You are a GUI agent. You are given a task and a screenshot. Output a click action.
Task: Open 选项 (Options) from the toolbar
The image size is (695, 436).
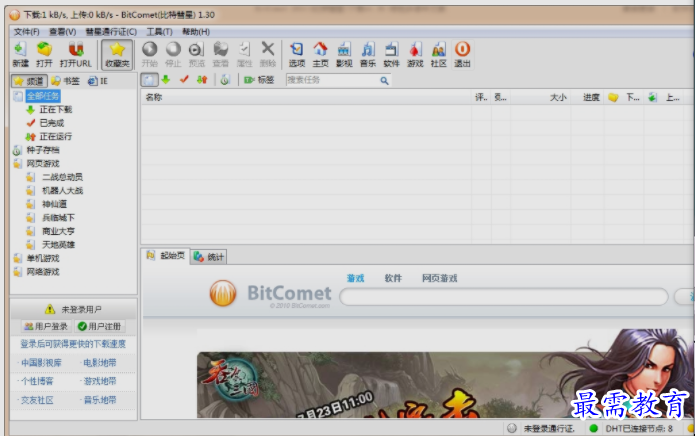tap(297, 54)
